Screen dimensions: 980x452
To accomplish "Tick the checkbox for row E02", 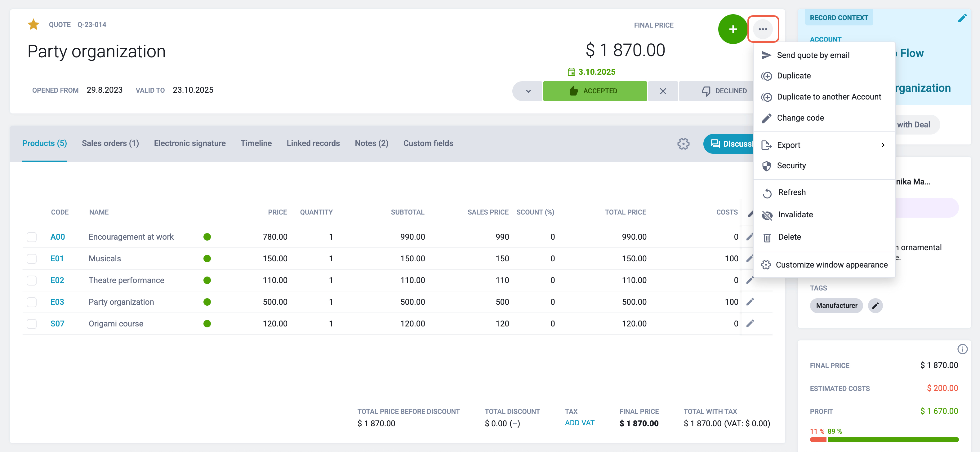I will [x=32, y=280].
